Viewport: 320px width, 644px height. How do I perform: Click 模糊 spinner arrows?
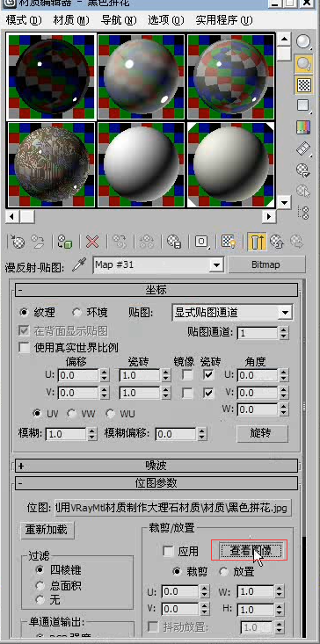click(x=92, y=434)
